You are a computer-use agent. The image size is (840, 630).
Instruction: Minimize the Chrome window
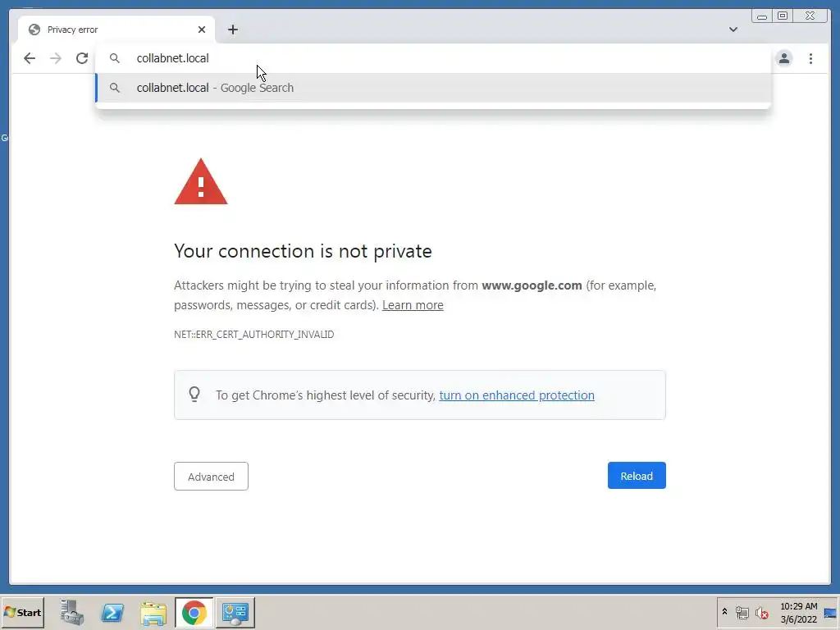pos(762,16)
